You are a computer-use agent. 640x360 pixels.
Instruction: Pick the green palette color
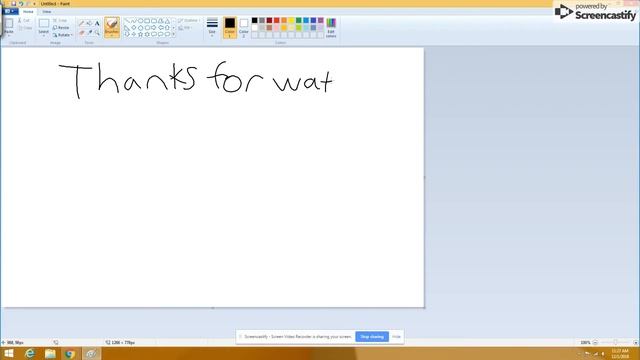coord(299,20)
